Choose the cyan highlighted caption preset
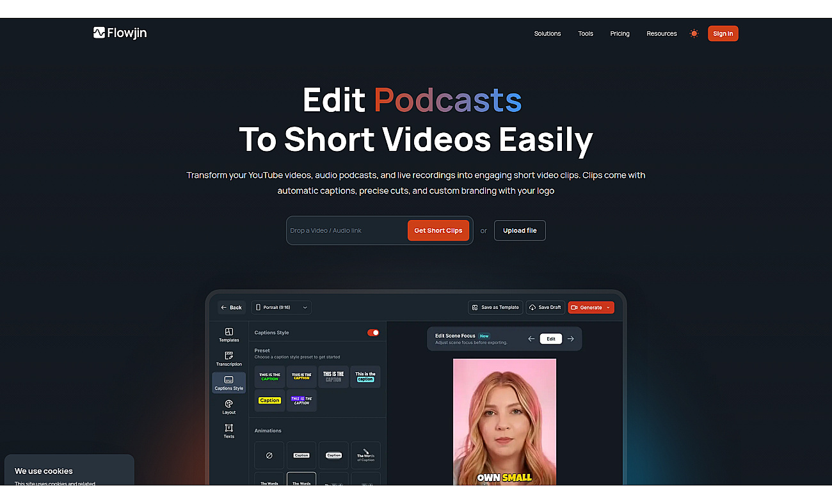The image size is (832, 504). 365,377
